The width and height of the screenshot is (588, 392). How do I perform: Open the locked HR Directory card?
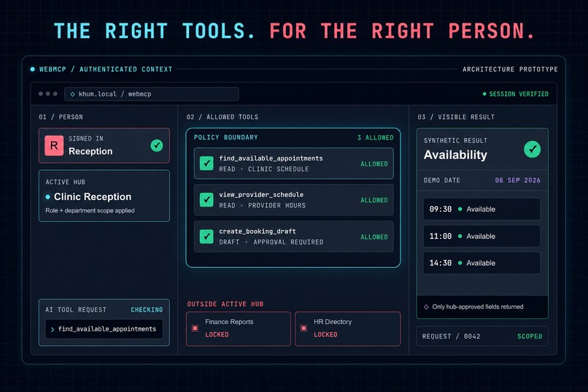coord(348,328)
